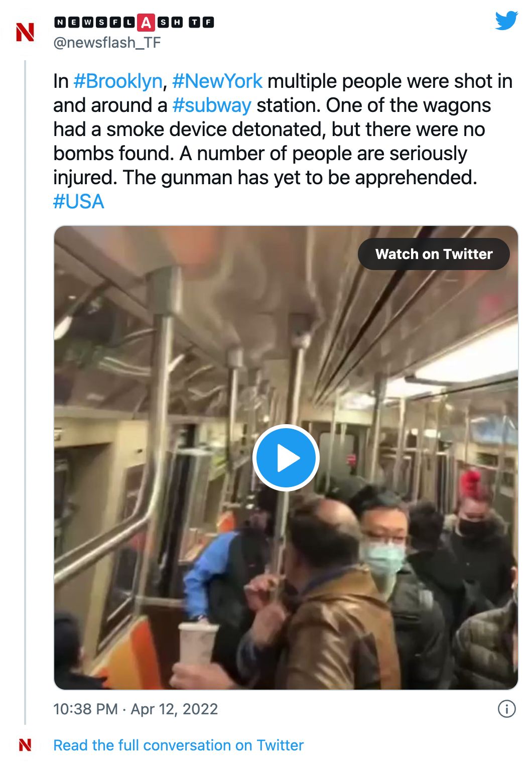This screenshot has height=767, width=532.
Task: Play the embedded subway video
Action: click(286, 458)
